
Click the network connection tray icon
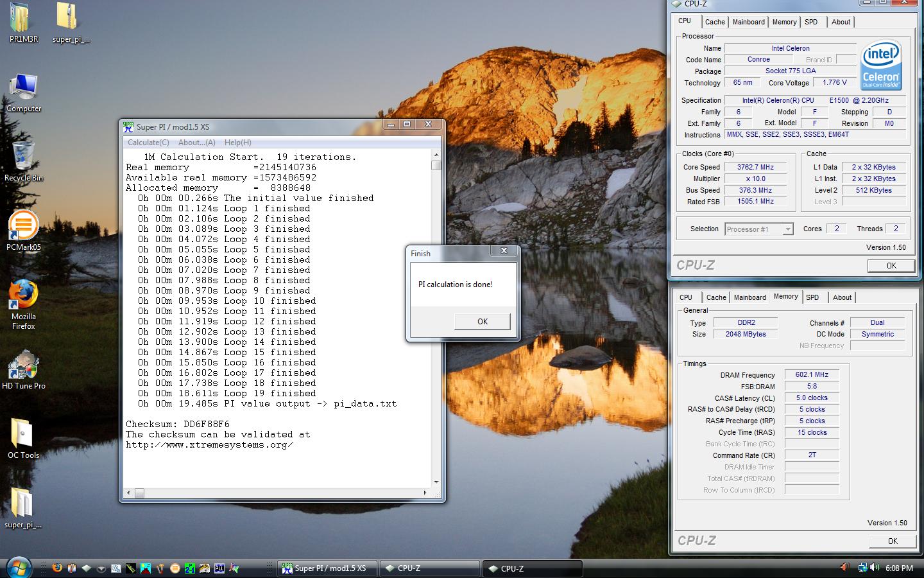tap(862, 568)
